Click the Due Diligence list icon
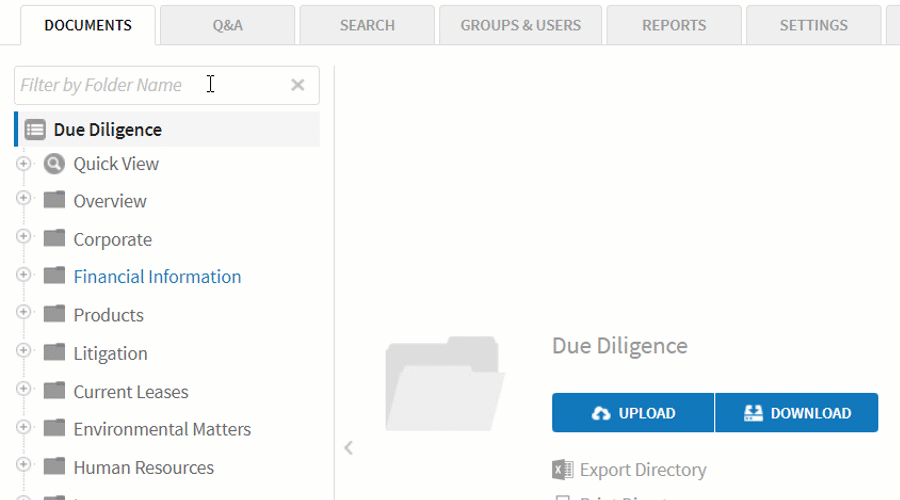Image resolution: width=900 pixels, height=500 pixels. coord(35,130)
